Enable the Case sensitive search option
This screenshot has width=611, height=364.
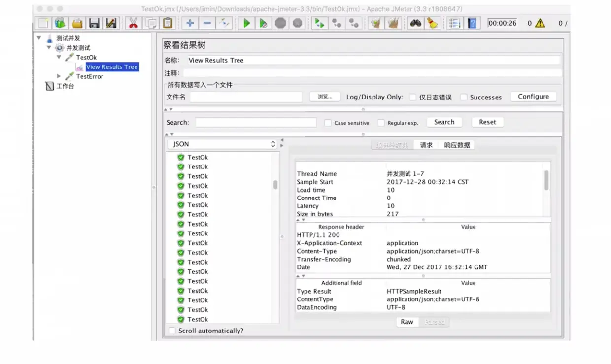click(x=328, y=123)
